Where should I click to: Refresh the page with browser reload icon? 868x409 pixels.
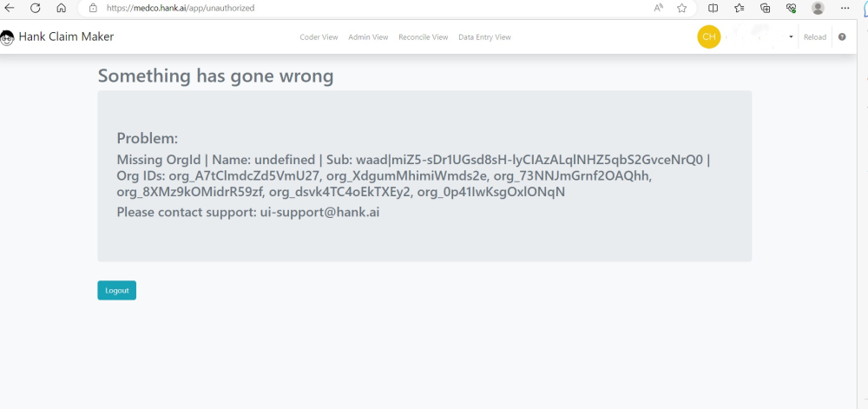[36, 8]
